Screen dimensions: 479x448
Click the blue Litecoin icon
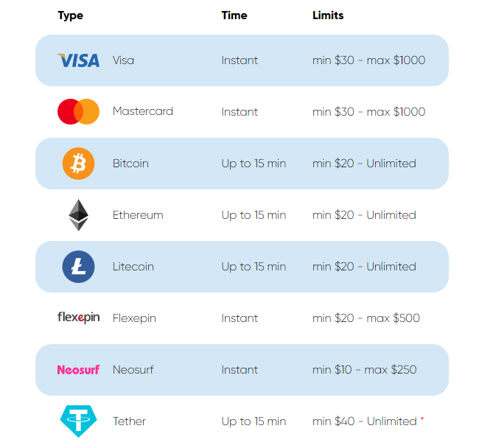[x=79, y=267]
